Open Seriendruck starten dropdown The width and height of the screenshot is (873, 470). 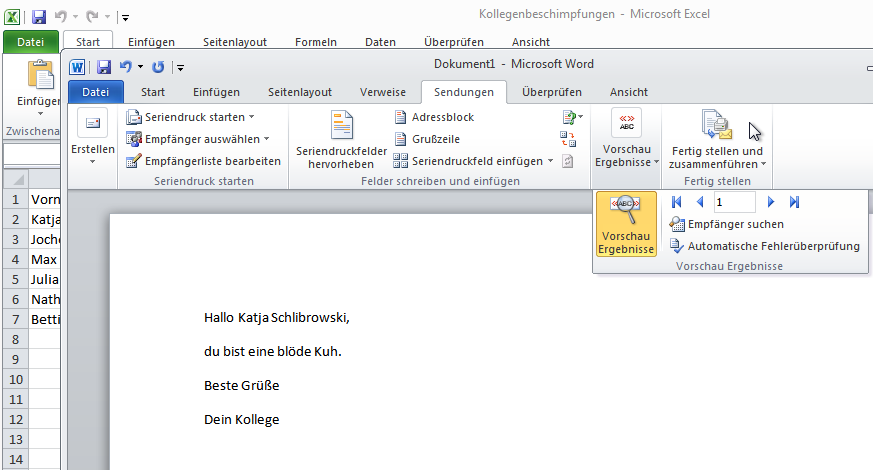tap(190, 117)
